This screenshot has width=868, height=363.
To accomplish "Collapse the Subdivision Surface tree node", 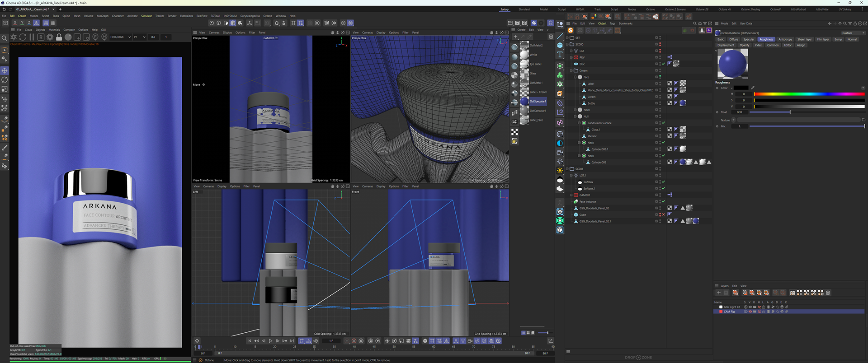I will point(579,123).
